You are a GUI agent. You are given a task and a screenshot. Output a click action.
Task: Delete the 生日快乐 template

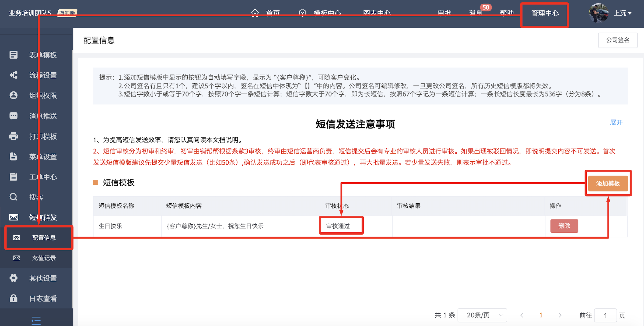click(564, 226)
